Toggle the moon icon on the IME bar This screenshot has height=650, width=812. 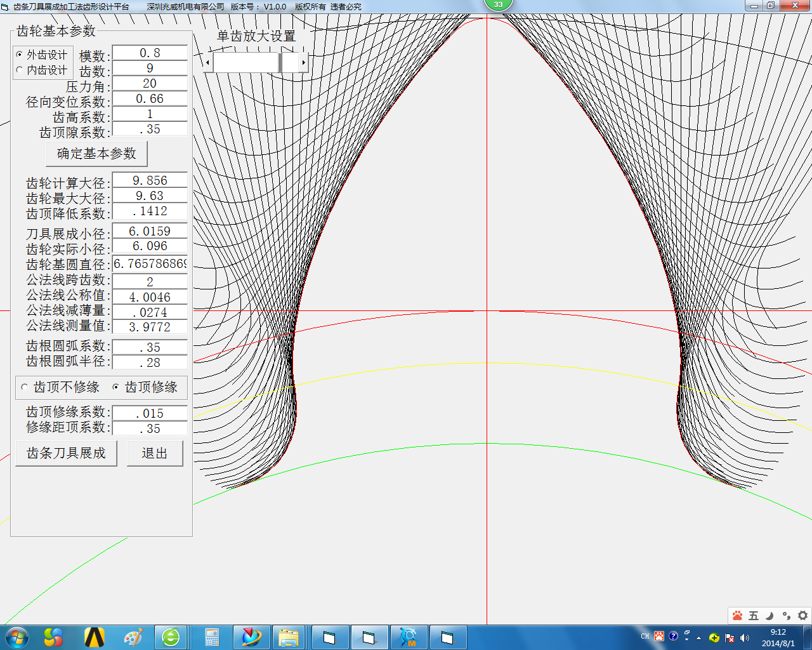click(x=769, y=615)
